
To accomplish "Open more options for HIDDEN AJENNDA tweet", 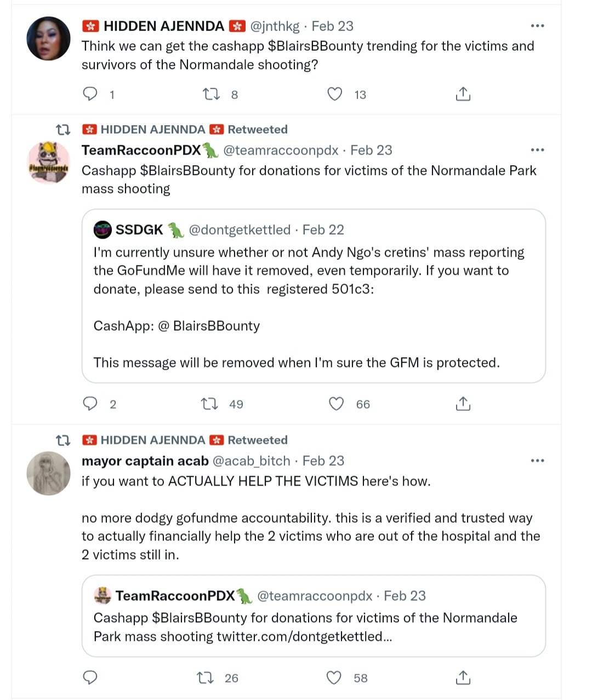I will tap(537, 26).
